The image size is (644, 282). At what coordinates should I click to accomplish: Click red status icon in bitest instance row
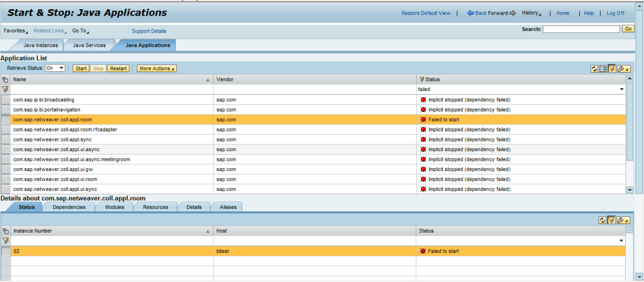tap(423, 251)
